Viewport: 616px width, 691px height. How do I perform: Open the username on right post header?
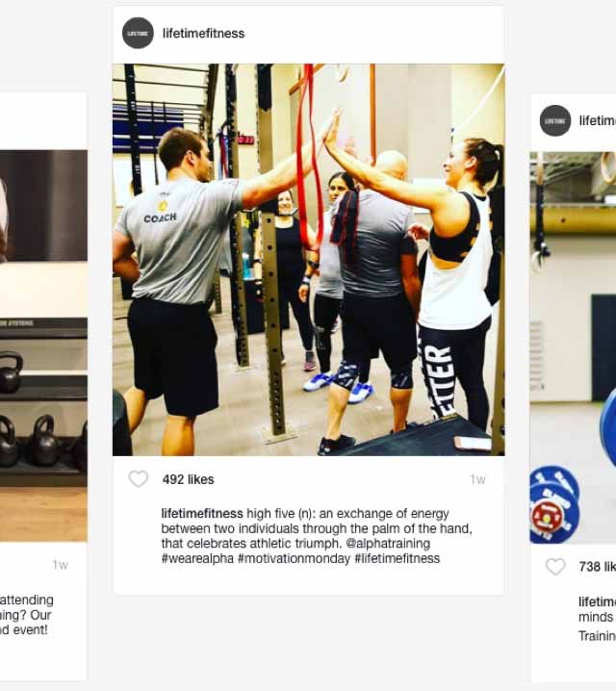[x=598, y=120]
